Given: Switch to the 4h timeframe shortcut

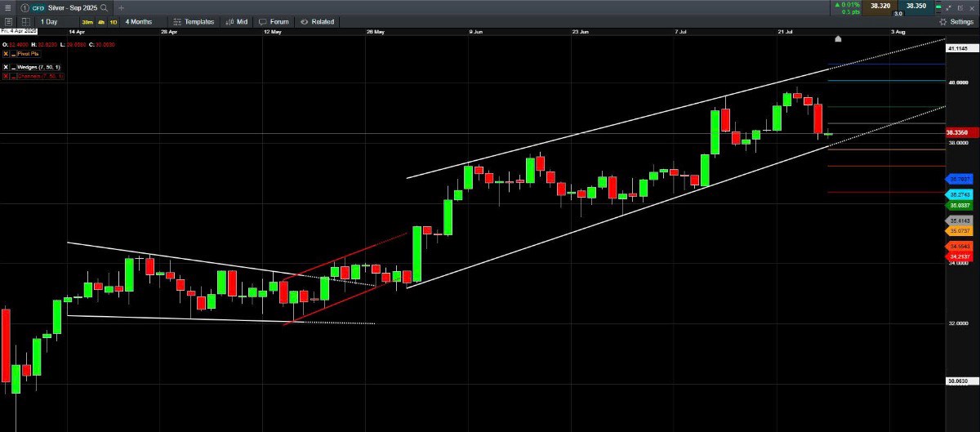Looking at the screenshot, I should click(x=100, y=22).
